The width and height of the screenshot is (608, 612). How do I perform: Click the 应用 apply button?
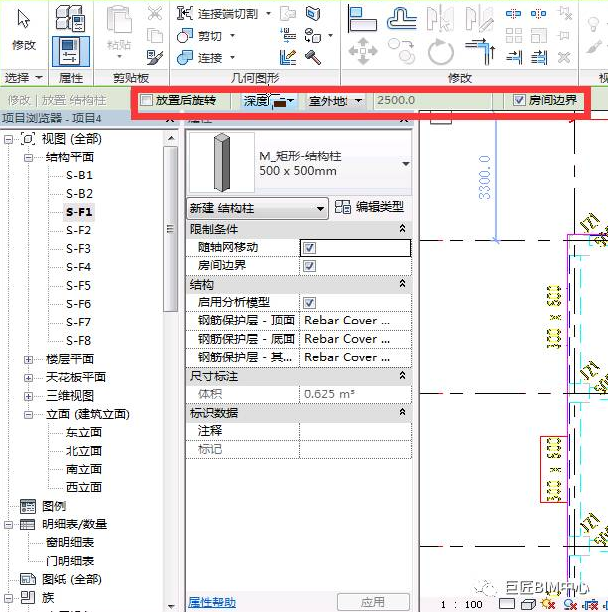pos(373,601)
